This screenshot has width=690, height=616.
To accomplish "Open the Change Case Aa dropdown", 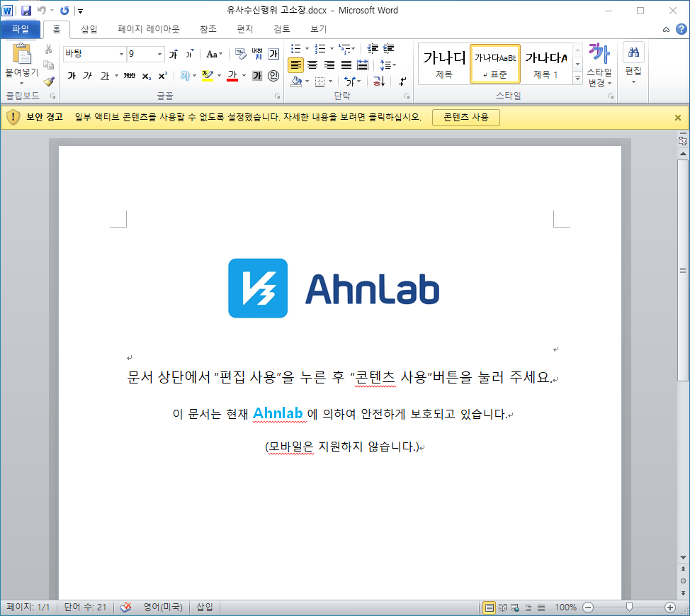I will coord(215,54).
